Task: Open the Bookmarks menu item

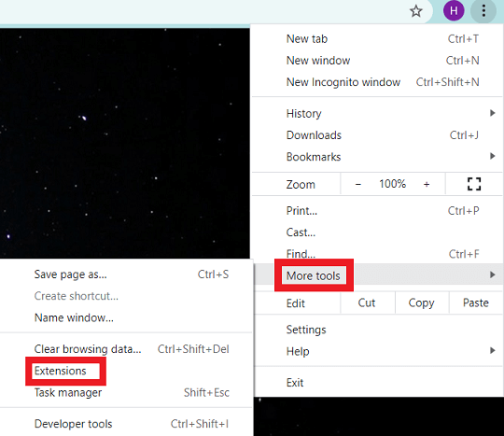Action: click(x=378, y=157)
